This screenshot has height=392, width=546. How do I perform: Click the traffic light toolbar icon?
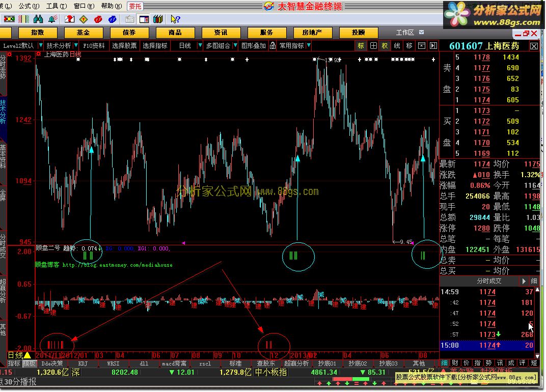click(9, 19)
